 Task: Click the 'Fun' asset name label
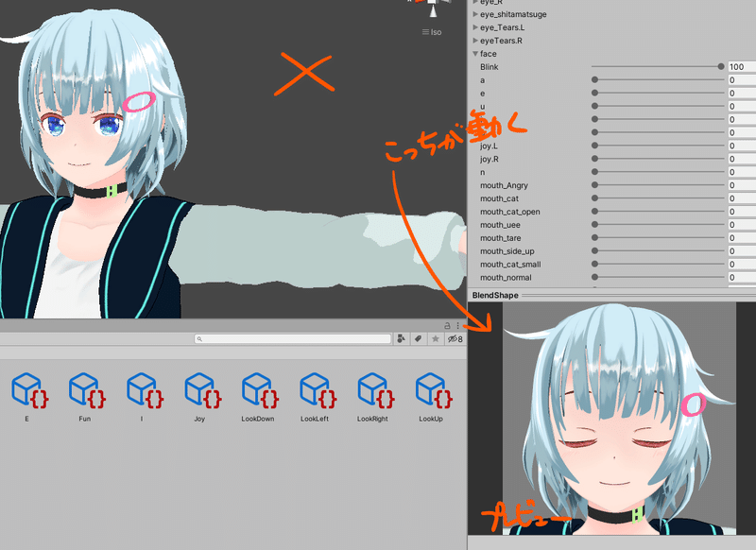tap(85, 419)
